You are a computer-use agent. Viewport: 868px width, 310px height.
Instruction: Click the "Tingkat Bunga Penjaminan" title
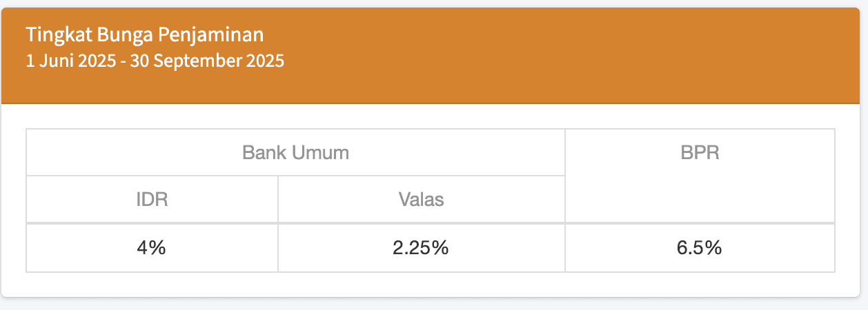click(x=145, y=34)
